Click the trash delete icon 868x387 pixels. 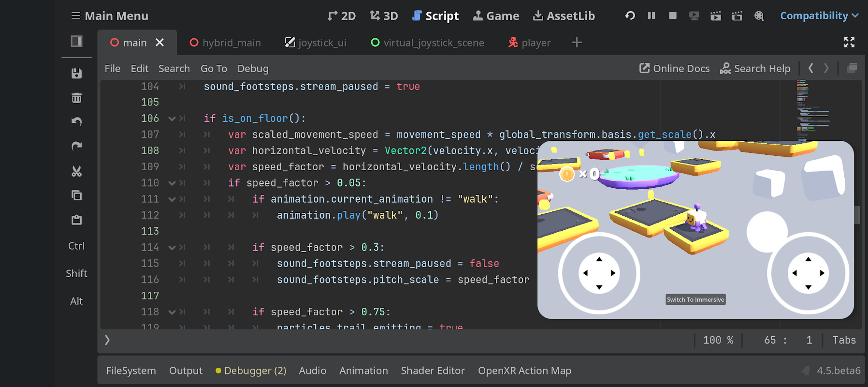76,98
